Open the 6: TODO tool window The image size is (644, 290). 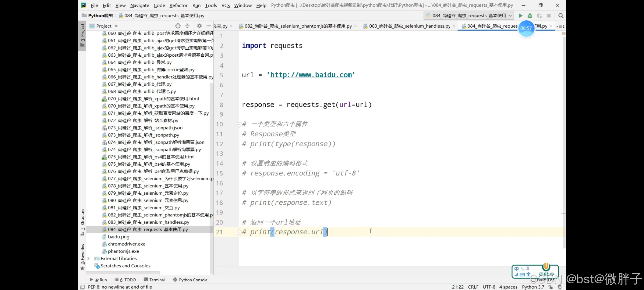(125, 280)
